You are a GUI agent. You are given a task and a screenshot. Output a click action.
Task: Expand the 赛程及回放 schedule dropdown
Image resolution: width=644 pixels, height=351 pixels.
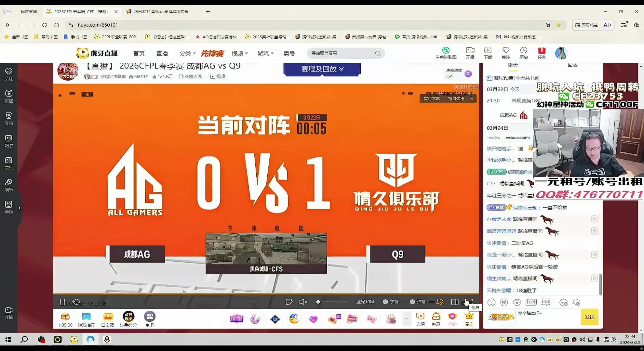(322, 69)
